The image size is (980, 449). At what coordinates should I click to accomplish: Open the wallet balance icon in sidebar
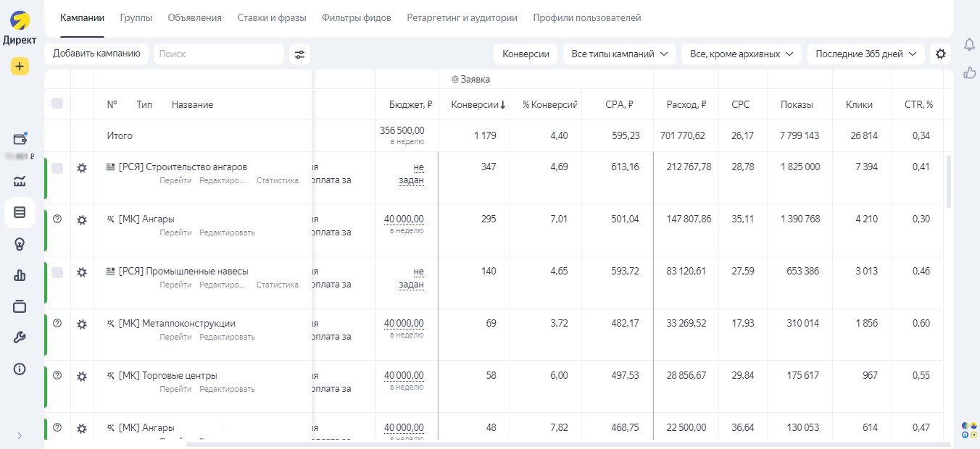20,140
